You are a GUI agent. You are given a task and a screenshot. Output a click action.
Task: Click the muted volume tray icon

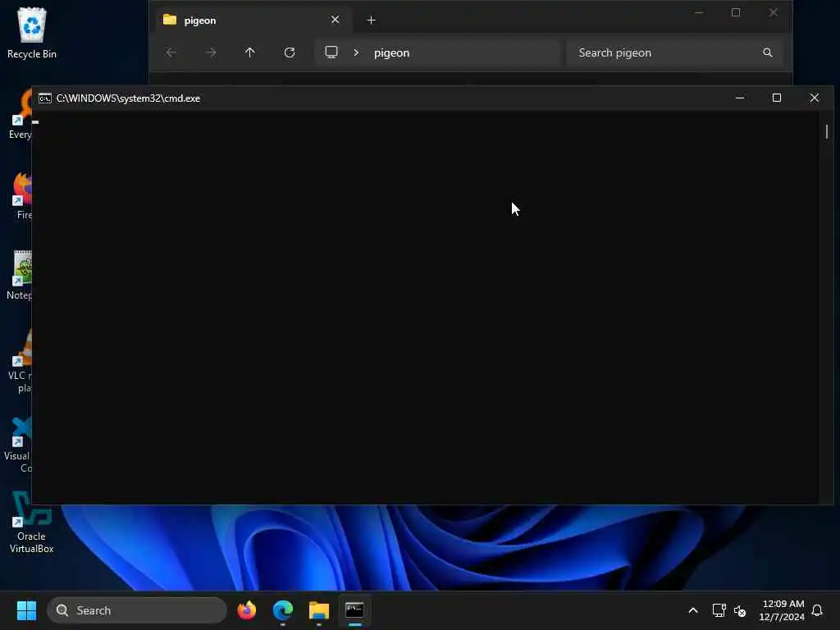(x=740, y=610)
